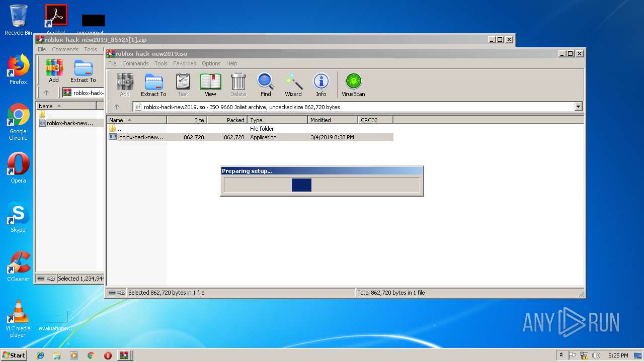The image size is (644, 362).
Task: Open File menu in iso window
Action: click(x=112, y=63)
